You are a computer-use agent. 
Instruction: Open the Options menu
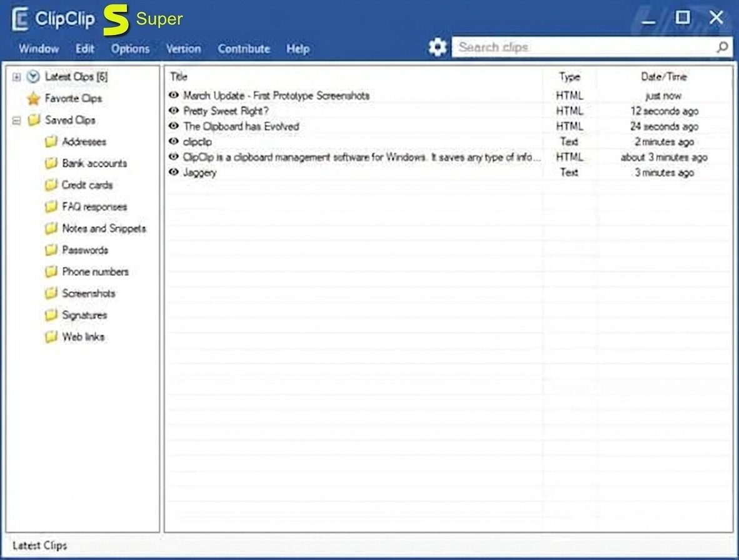[x=130, y=49]
